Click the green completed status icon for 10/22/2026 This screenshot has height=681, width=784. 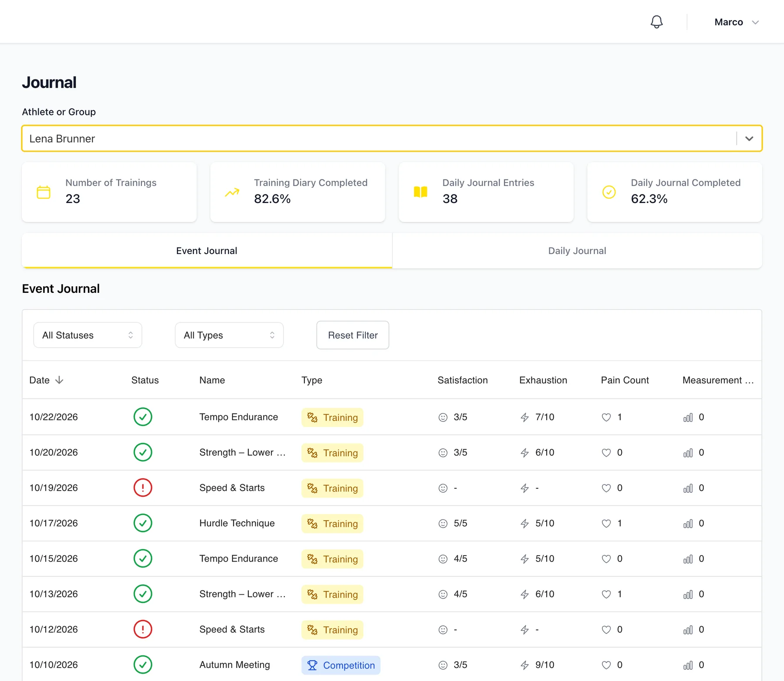[143, 417]
